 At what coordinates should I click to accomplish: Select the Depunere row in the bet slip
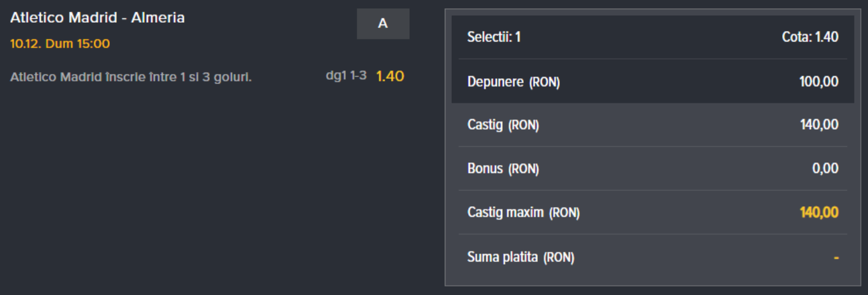653,82
